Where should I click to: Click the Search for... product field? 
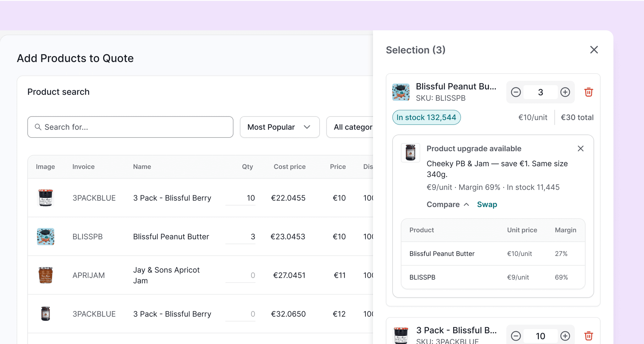(x=130, y=127)
